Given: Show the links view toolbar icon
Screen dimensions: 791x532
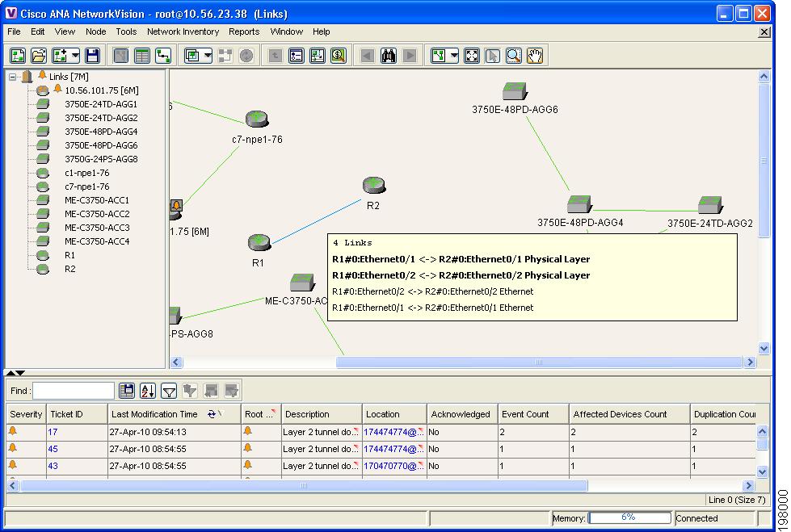Looking at the screenshot, I should pyautogui.click(x=163, y=56).
